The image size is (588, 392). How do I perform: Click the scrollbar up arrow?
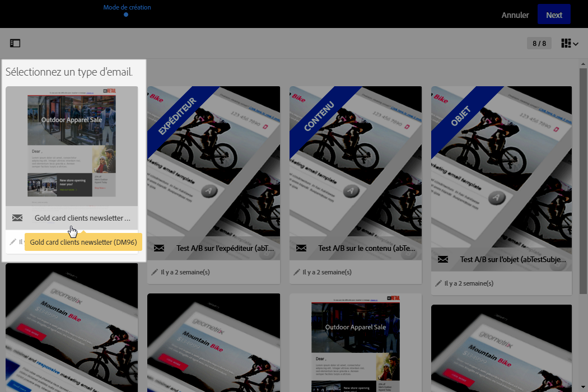tap(583, 64)
